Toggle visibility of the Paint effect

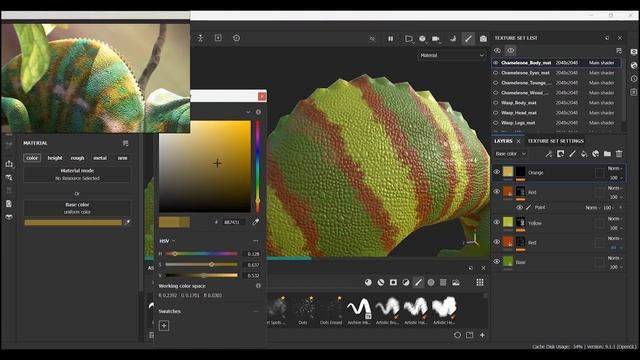click(x=519, y=207)
